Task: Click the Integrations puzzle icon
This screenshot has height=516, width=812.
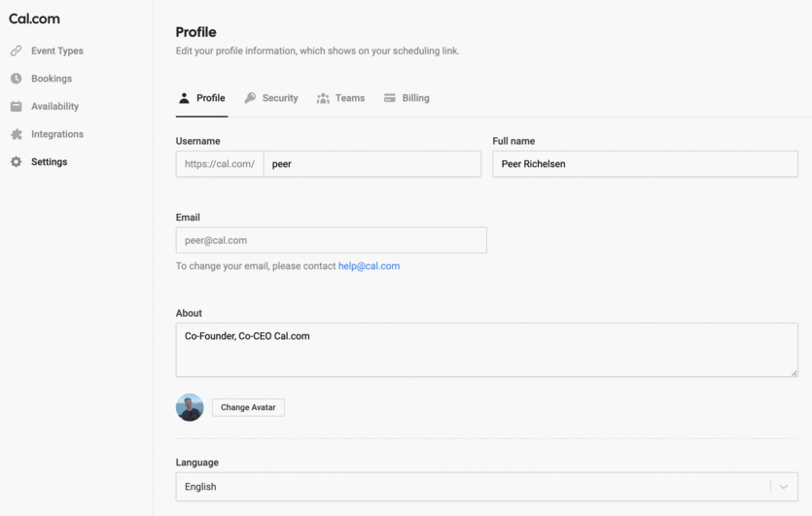Action: pos(17,134)
